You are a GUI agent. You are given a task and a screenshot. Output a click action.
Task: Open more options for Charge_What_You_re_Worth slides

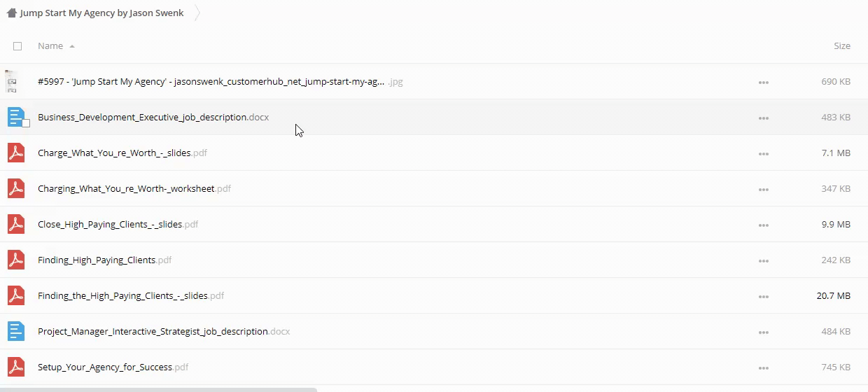[763, 153]
